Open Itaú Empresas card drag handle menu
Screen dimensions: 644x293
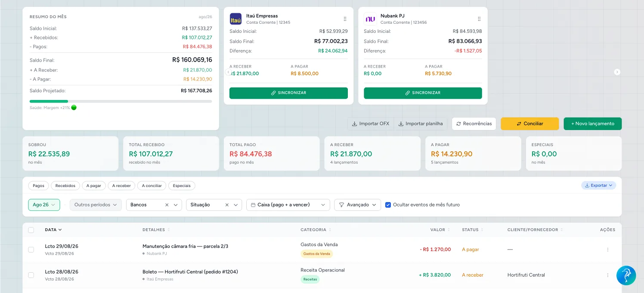click(x=345, y=19)
